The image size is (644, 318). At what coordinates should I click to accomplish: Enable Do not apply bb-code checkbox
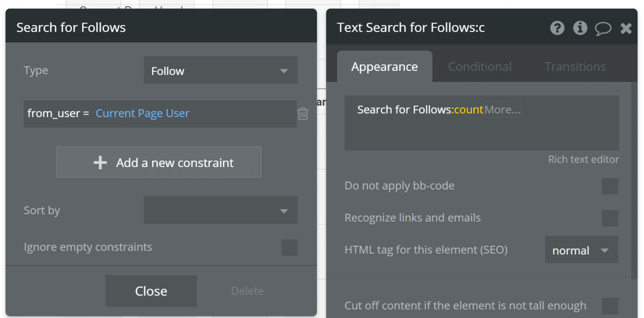click(x=610, y=186)
